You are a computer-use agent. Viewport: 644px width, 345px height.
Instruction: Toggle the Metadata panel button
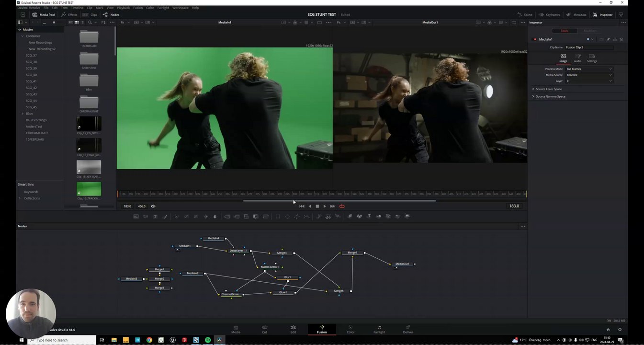(x=576, y=14)
